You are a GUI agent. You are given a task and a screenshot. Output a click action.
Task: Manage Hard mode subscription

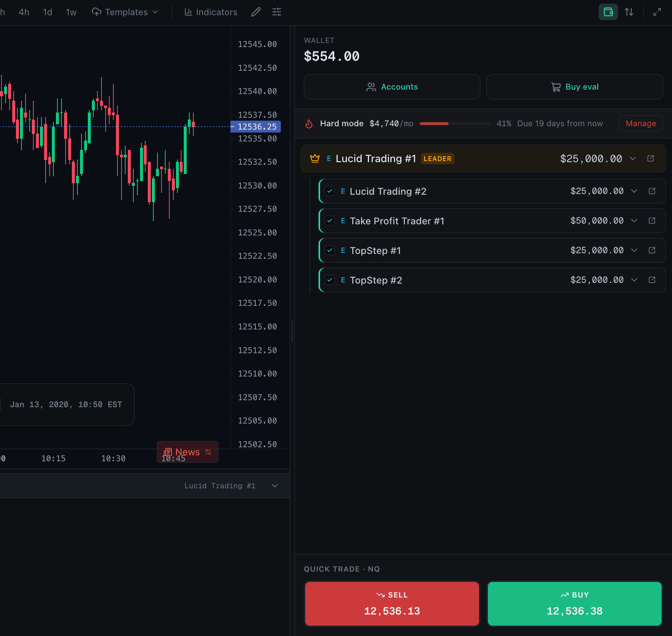coord(641,123)
